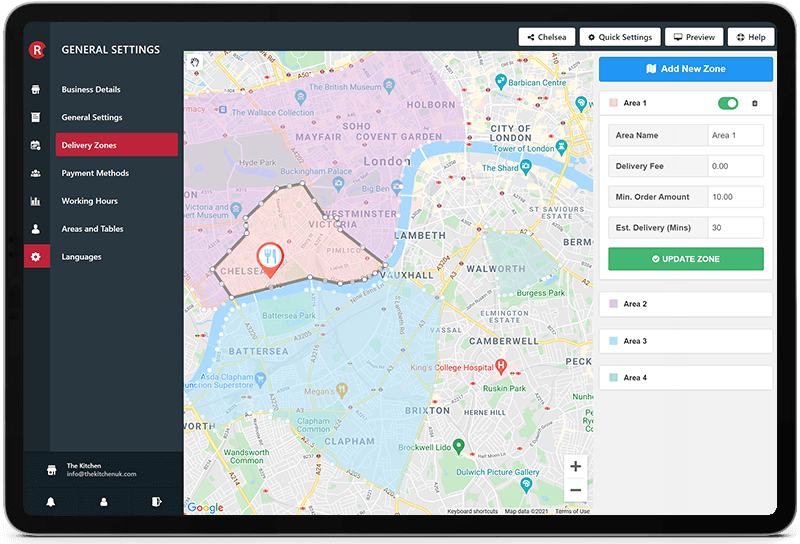This screenshot has width=800, height=544.
Task: Click the group icon beside Payment Methods
Action: pyautogui.click(x=36, y=174)
